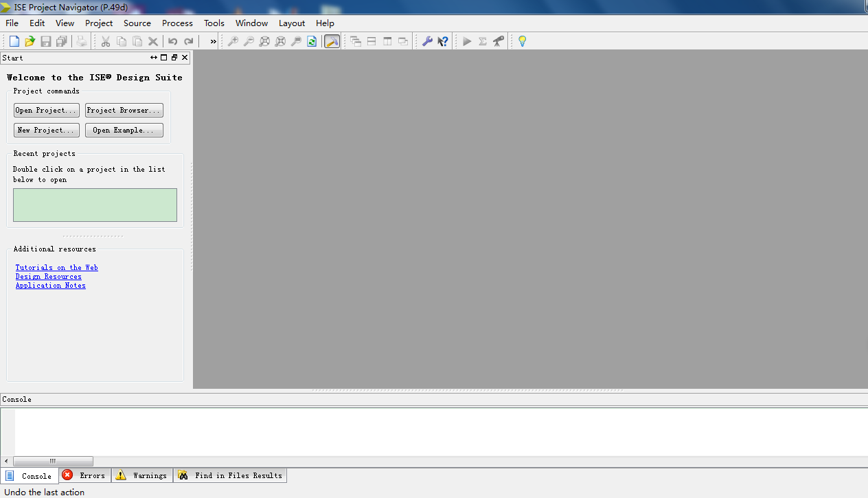Open the Source menu
The width and height of the screenshot is (868, 498).
point(137,23)
